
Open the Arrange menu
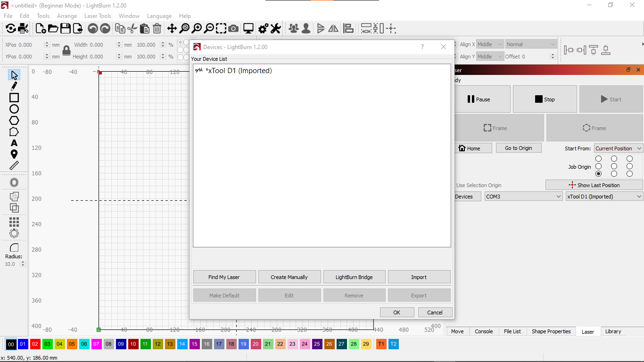click(67, 16)
